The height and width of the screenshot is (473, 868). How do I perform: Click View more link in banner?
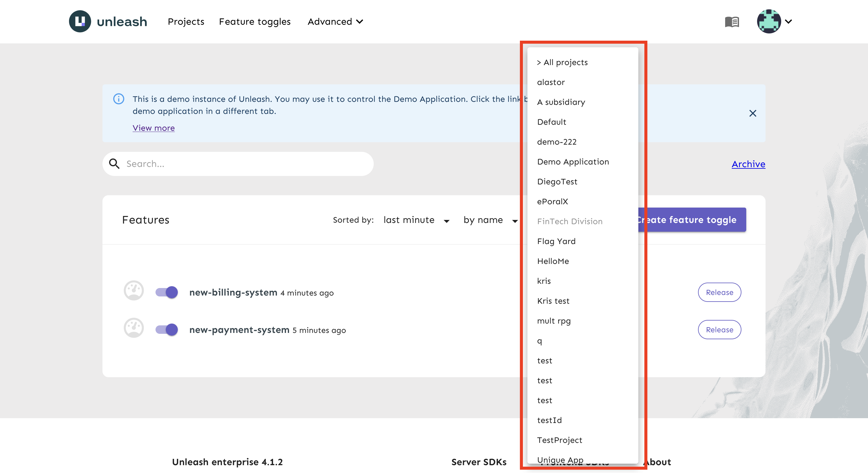click(x=154, y=128)
